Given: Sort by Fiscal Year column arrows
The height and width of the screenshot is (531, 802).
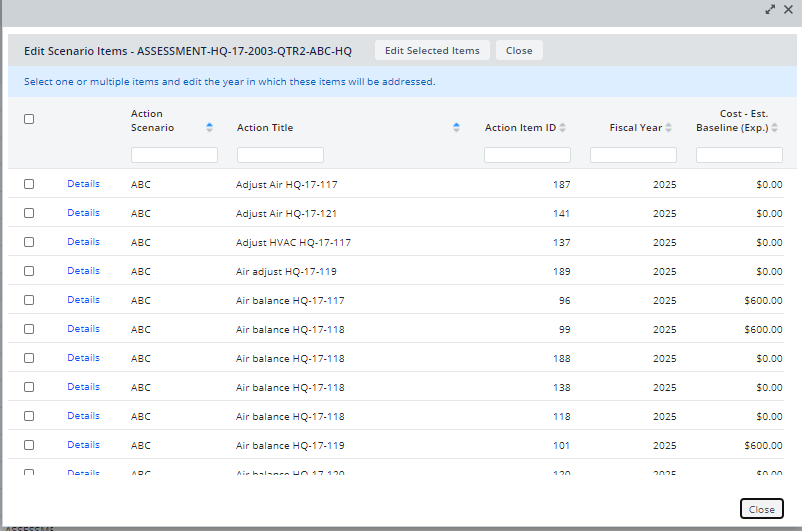Looking at the screenshot, I should tap(668, 127).
